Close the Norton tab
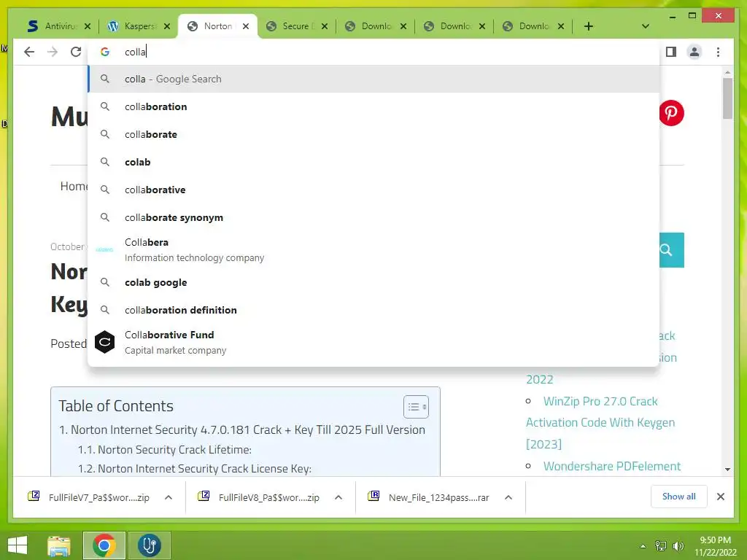The width and height of the screenshot is (747, 560). pyautogui.click(x=246, y=26)
